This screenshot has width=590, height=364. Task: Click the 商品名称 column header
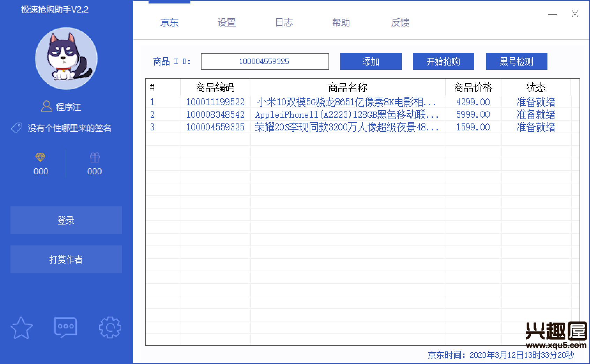[348, 87]
